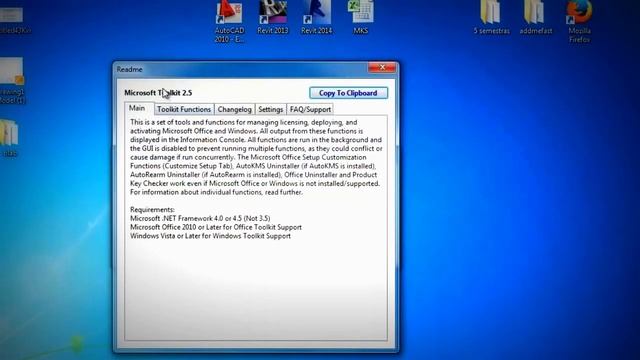Click the paragraph starting 'This is a set of tools'

tap(256, 157)
